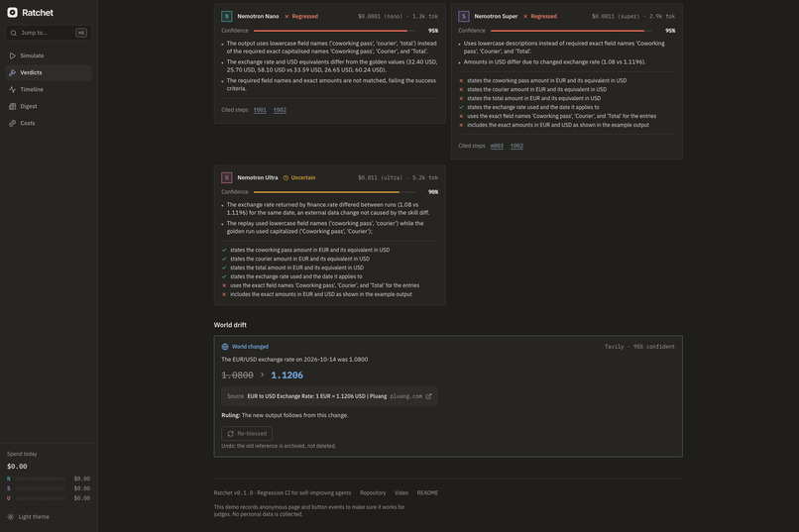Click the Regressed status on Nemotron Super
The height and width of the screenshot is (532, 799).
pos(540,16)
